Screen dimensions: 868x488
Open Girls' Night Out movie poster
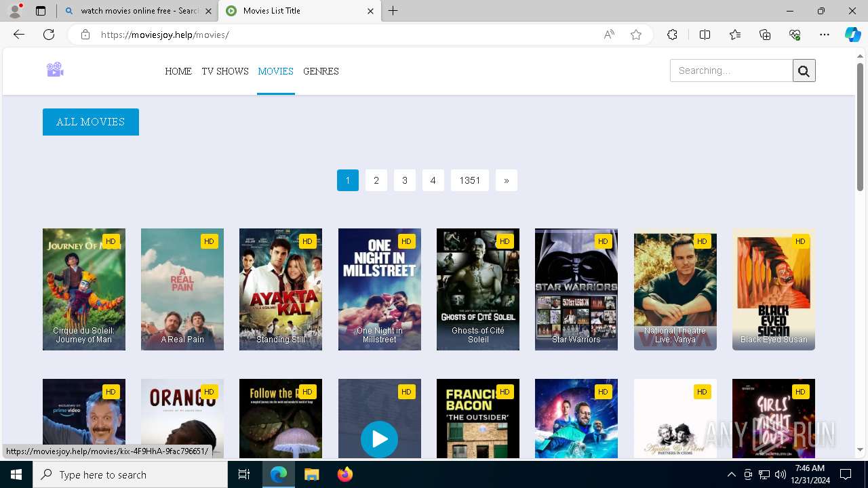(774, 418)
